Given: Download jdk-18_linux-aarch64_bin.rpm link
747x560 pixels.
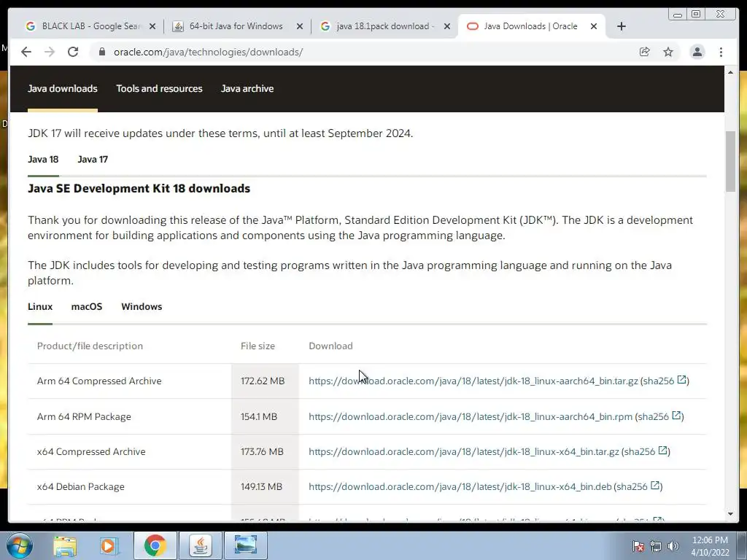Looking at the screenshot, I should coord(471,416).
